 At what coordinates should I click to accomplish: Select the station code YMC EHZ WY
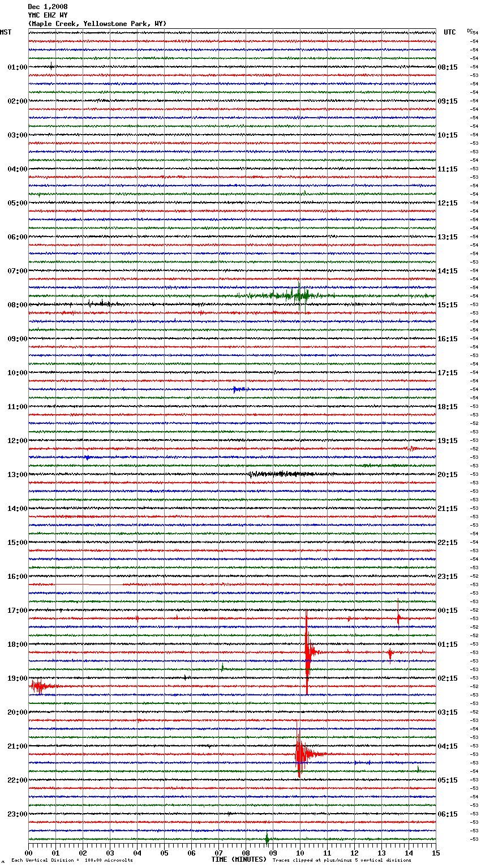click(x=48, y=15)
